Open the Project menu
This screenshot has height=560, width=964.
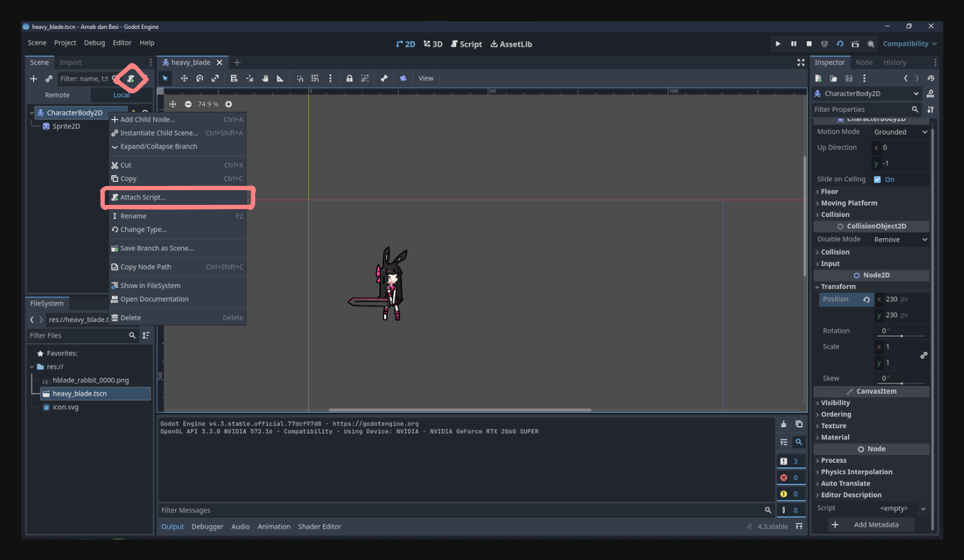[x=65, y=43]
